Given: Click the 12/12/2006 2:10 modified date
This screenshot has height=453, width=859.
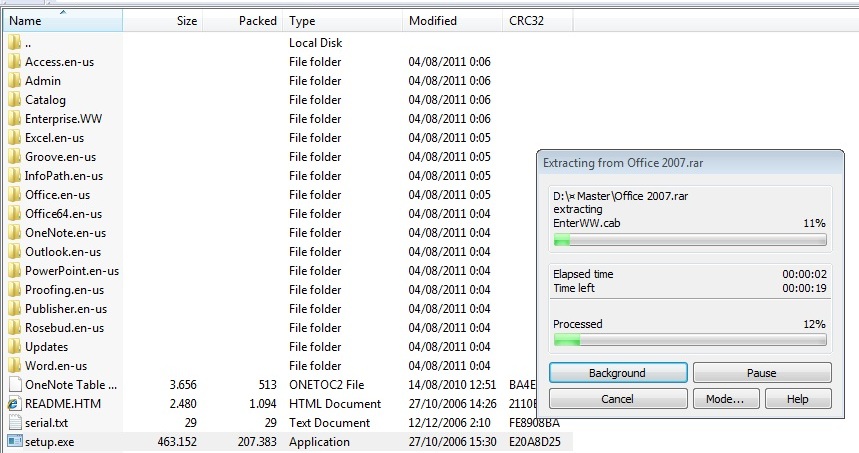Looking at the screenshot, I should pos(449,423).
